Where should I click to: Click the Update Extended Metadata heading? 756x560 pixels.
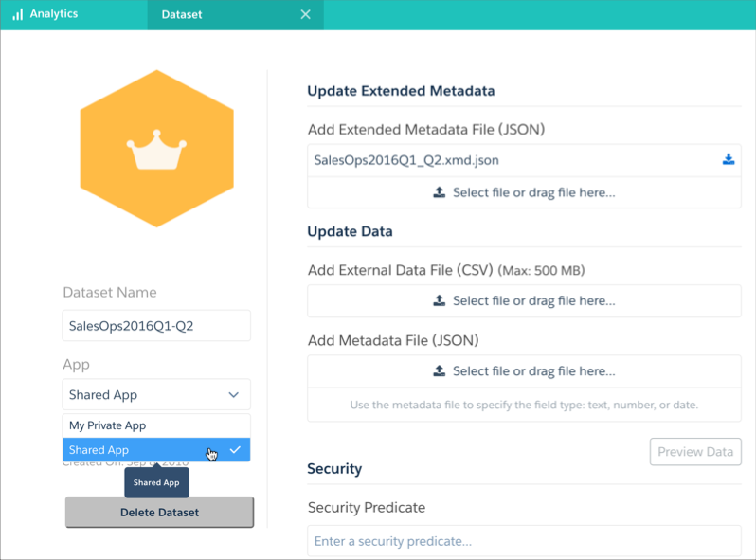[x=401, y=91]
